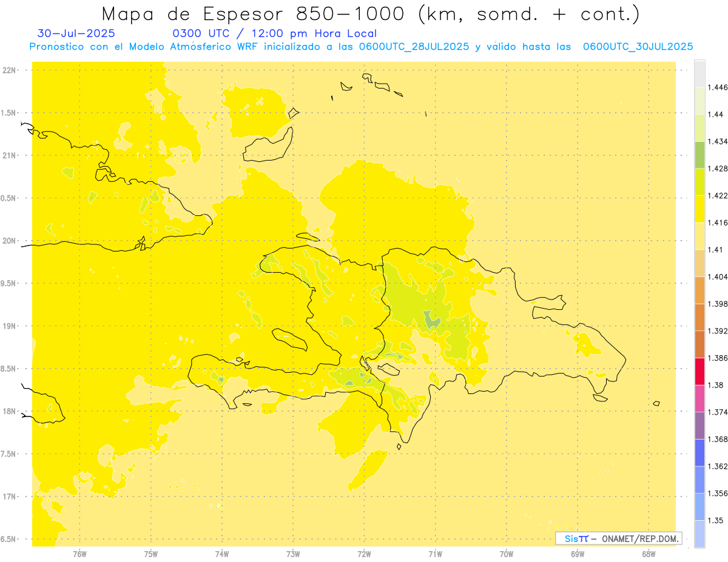
Task: Click the colorbar label '1.404'
Action: [x=718, y=276]
